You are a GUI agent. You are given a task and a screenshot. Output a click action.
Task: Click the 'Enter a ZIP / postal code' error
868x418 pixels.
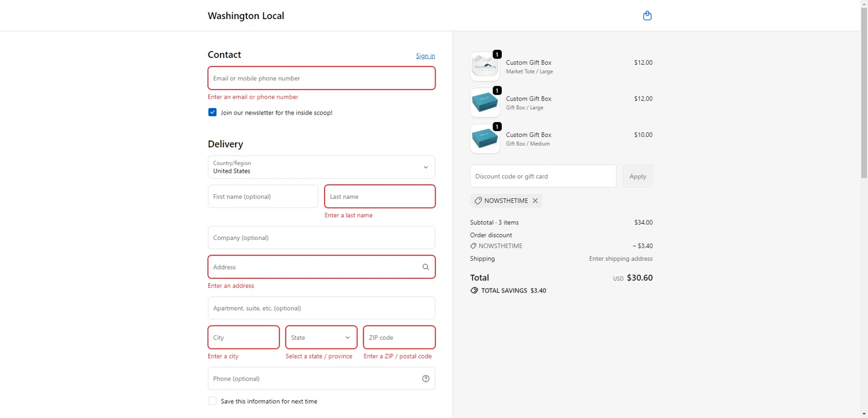398,356
